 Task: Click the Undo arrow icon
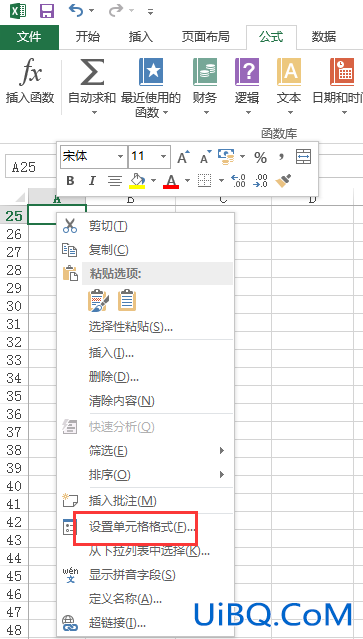(x=77, y=11)
